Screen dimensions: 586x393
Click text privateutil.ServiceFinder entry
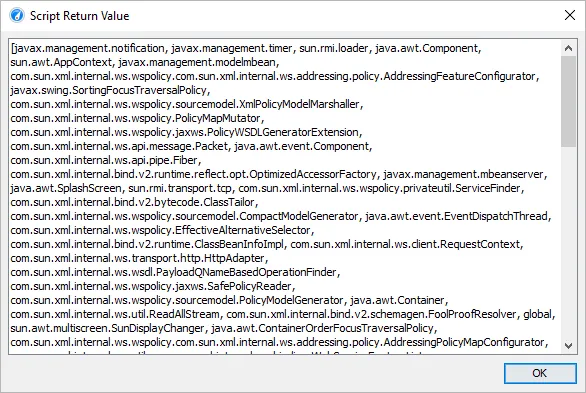379,188
